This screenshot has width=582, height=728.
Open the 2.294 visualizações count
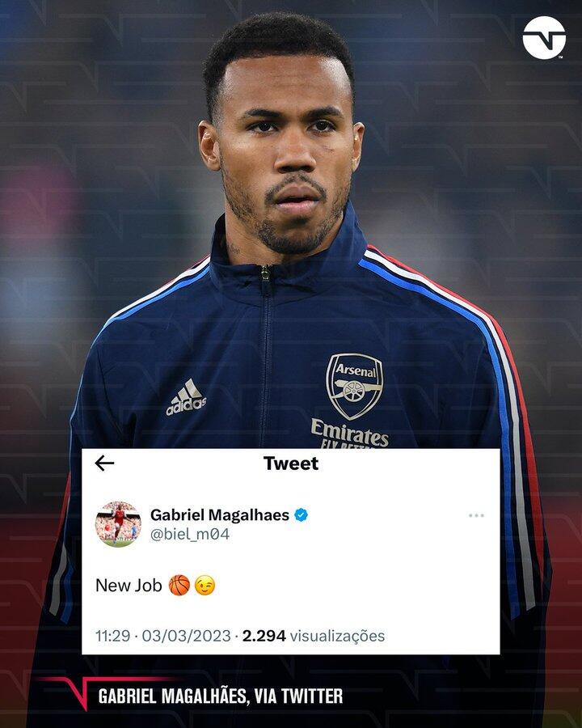coord(314,636)
